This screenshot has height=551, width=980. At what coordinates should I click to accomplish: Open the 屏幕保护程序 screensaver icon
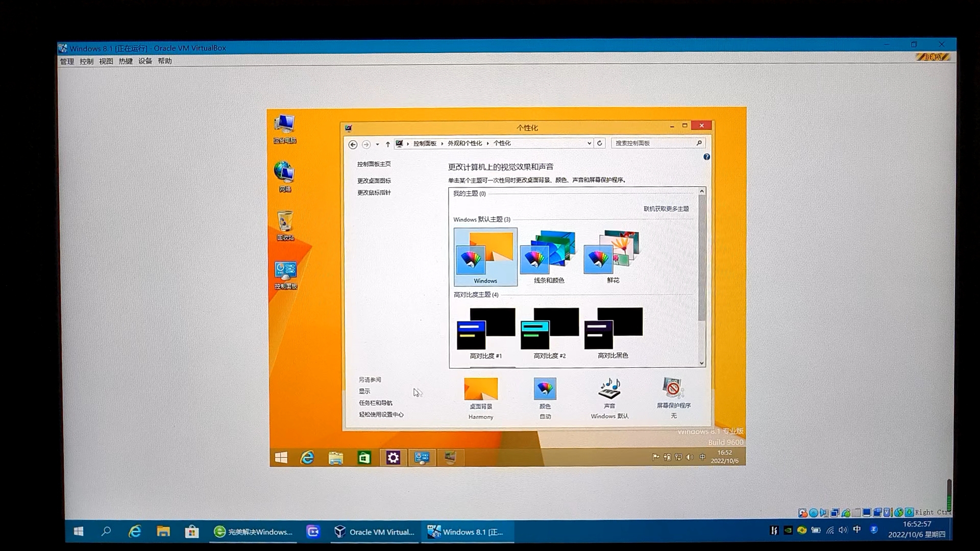[x=673, y=389]
